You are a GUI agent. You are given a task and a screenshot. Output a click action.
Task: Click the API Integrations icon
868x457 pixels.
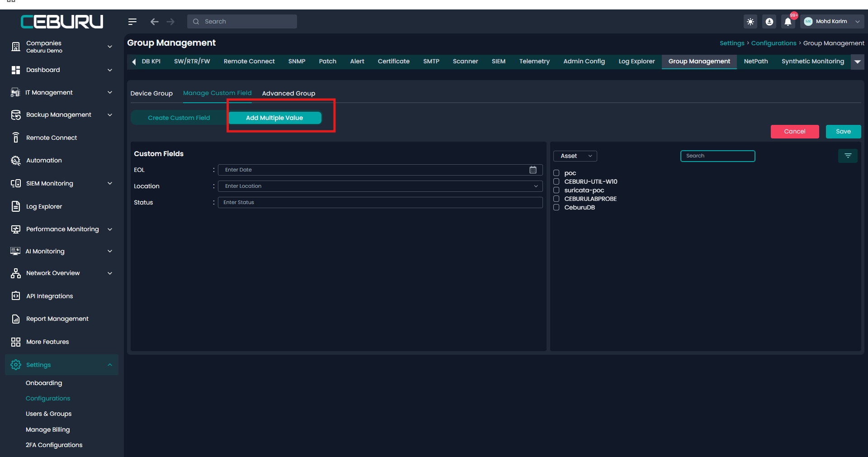(16, 296)
